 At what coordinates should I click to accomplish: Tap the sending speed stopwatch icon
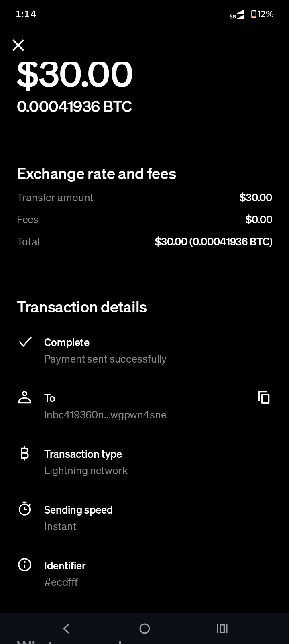(25, 509)
